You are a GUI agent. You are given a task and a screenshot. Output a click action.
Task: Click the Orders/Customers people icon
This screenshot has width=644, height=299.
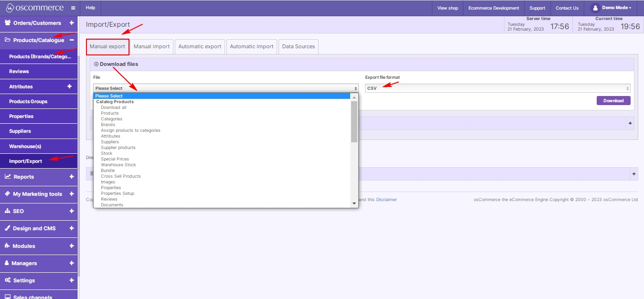(x=8, y=23)
